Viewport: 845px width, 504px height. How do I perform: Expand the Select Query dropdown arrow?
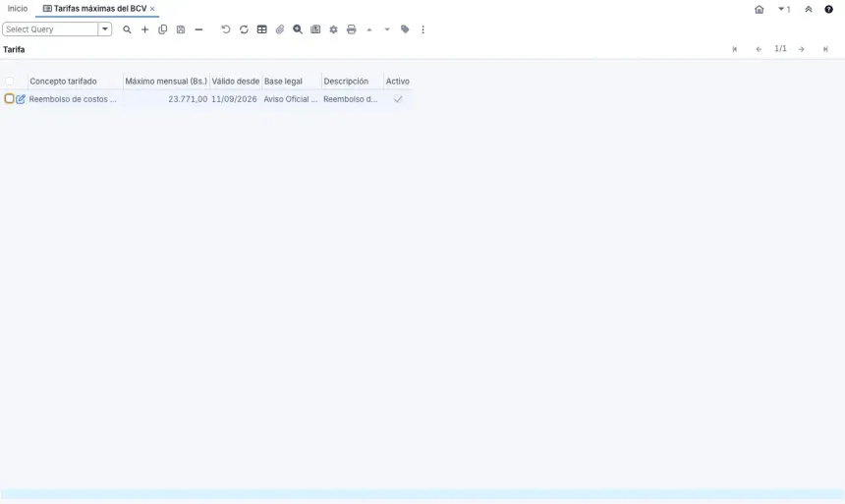[105, 29]
